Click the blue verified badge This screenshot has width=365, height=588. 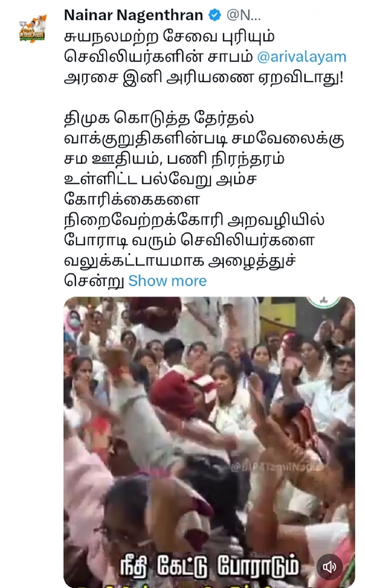(215, 15)
